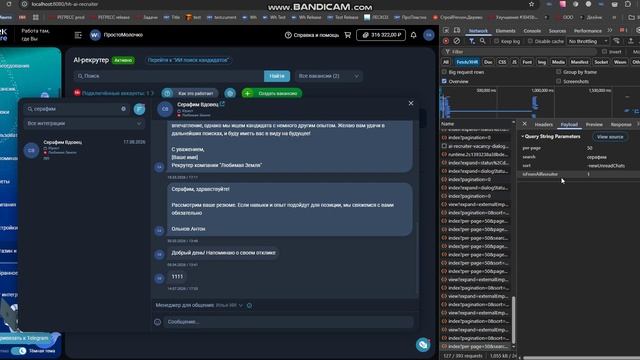
Task: Open the Все вакансии (2) dropdown
Action: pos(329,76)
